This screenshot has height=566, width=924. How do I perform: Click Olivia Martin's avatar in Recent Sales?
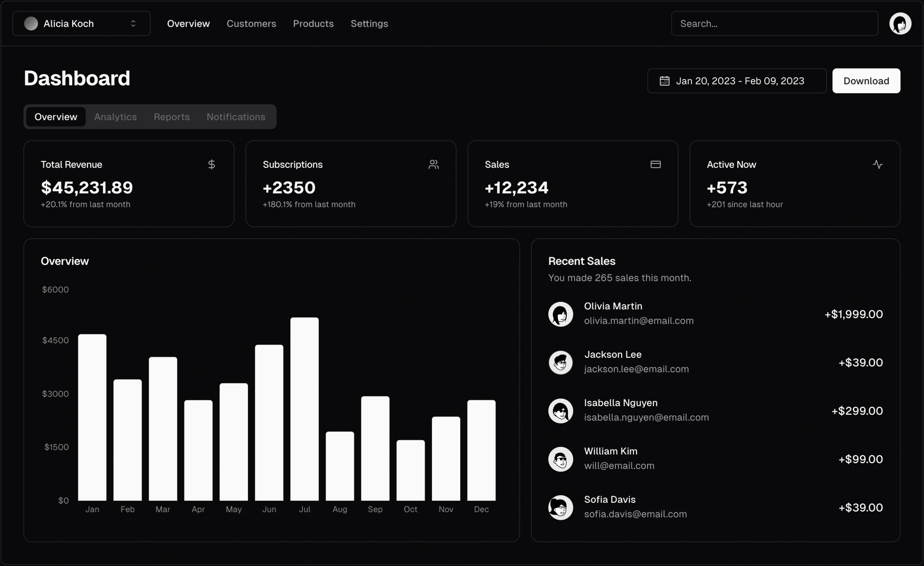560,314
